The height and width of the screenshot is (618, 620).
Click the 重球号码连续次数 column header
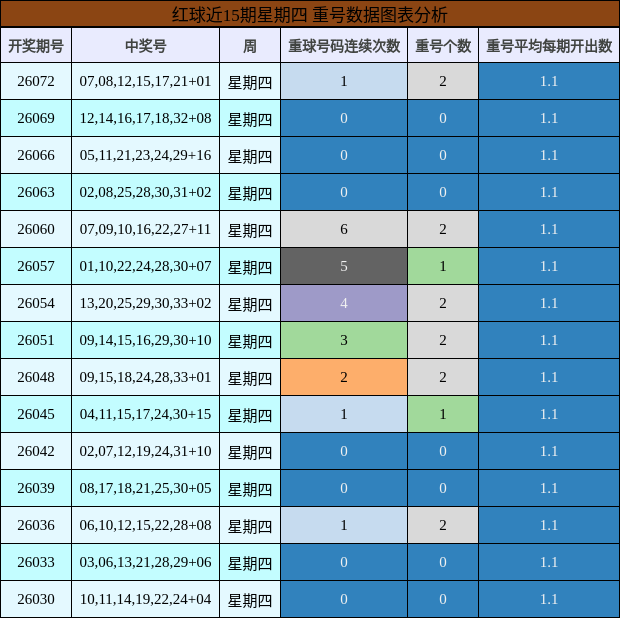344,46
